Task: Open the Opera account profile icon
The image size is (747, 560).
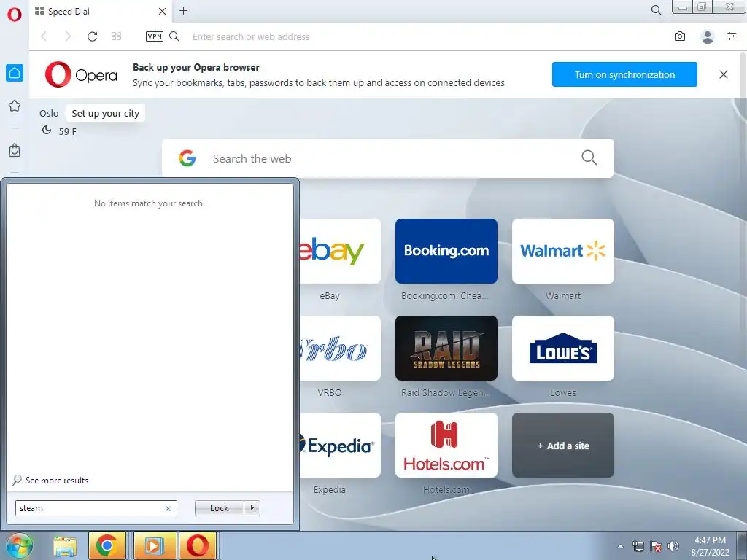Action: (x=708, y=36)
